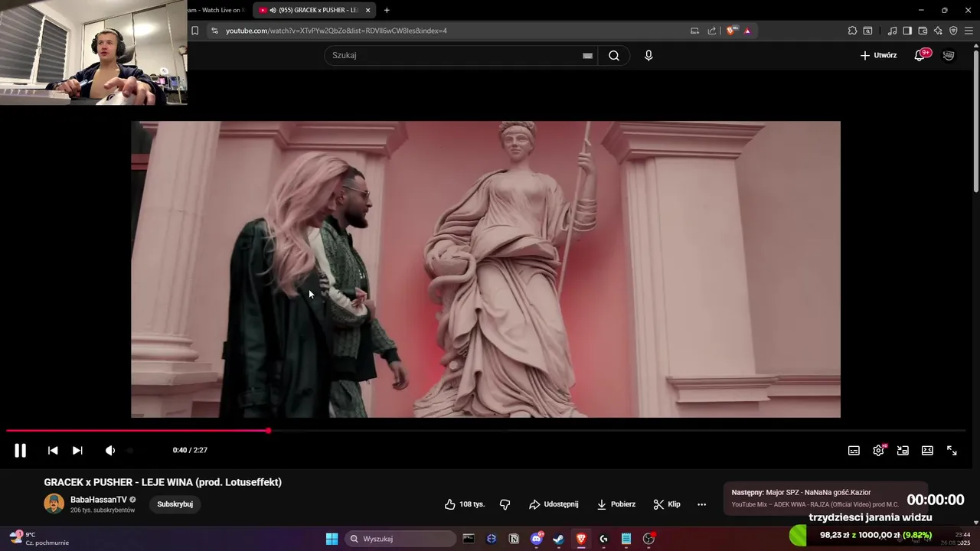Subscribe with Subskrybuj button
The image size is (980, 551).
(175, 504)
